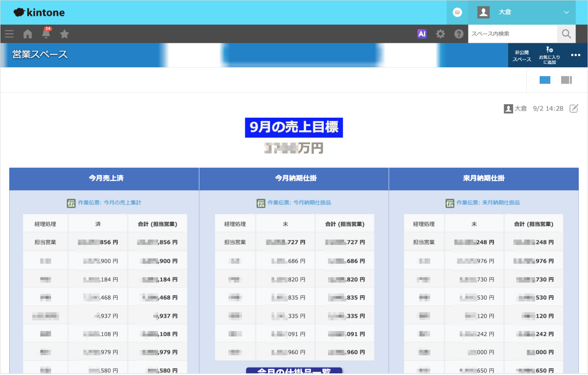Click the kintone logo
Viewport: 588px width, 375px height.
click(39, 13)
